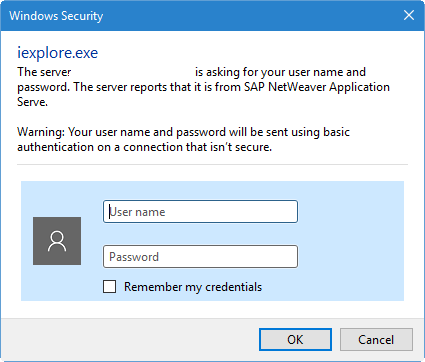The image size is (425, 362).
Task: Click the horizontal separator under the warning
Action: tap(212, 164)
